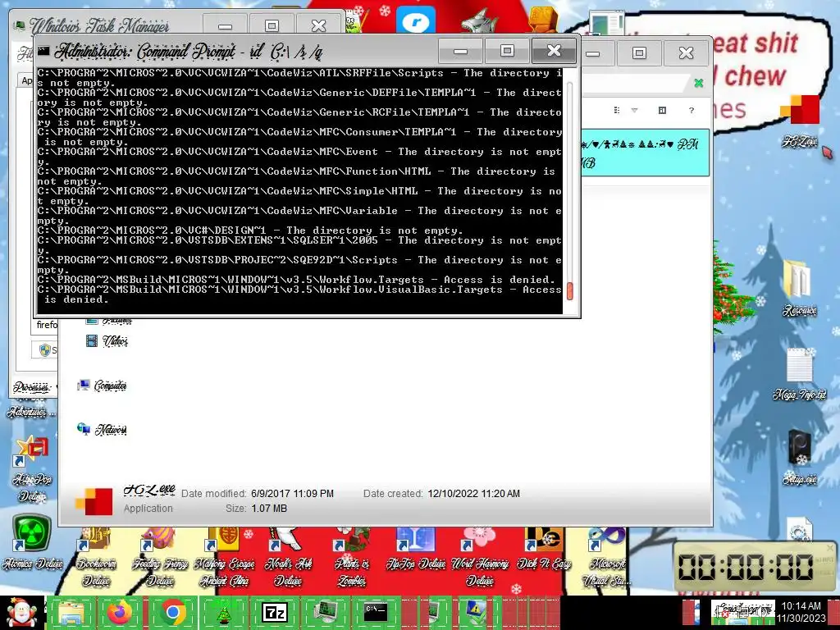Click the Command Prompt title bar icon
The height and width of the screenshot is (630, 840).
pos(43,51)
